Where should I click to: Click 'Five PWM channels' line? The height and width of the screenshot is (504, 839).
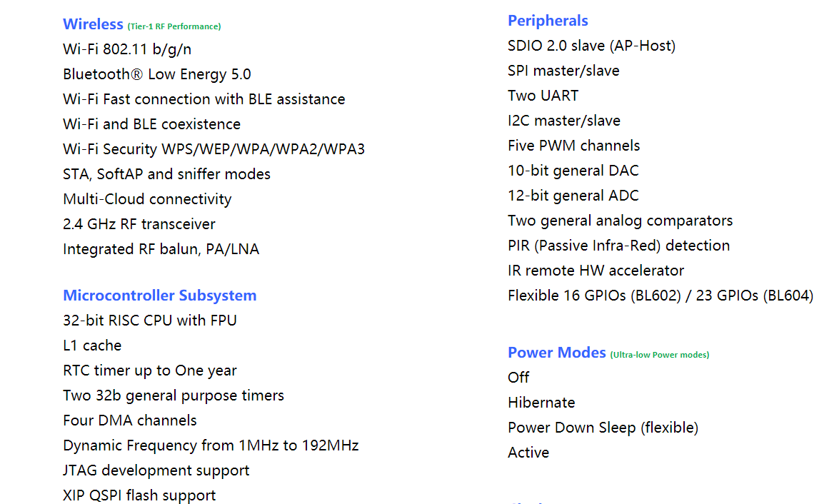(573, 146)
